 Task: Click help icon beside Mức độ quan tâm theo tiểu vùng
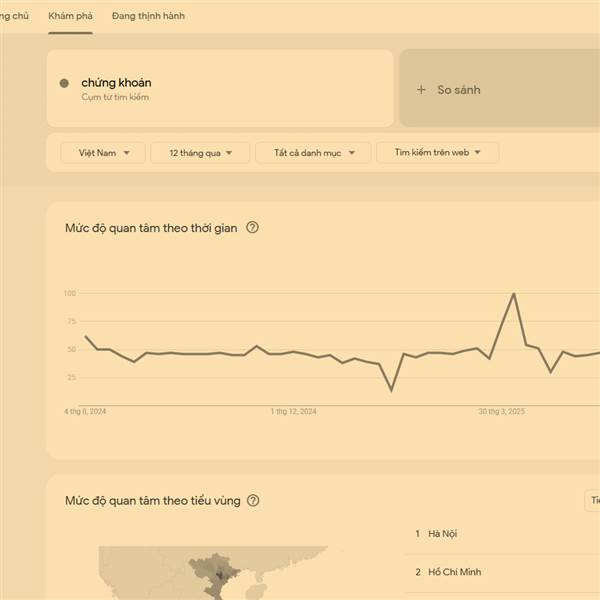253,500
